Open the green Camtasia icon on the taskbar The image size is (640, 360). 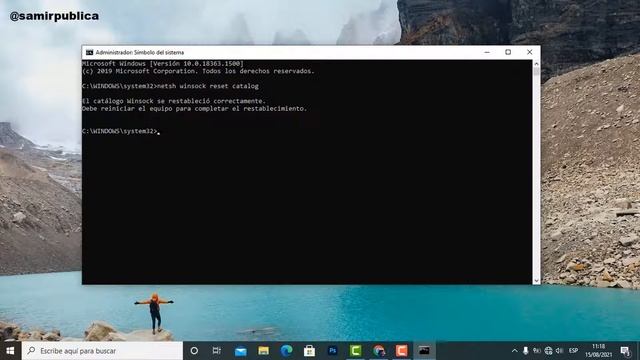(x=356, y=351)
